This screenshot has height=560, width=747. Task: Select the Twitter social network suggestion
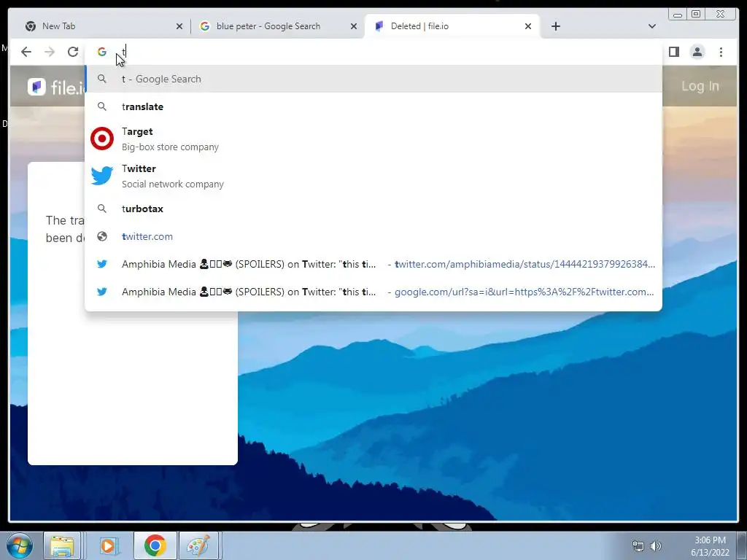pos(373,176)
